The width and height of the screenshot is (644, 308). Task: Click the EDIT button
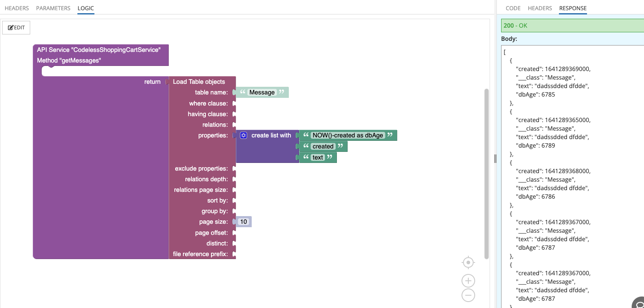(16, 28)
